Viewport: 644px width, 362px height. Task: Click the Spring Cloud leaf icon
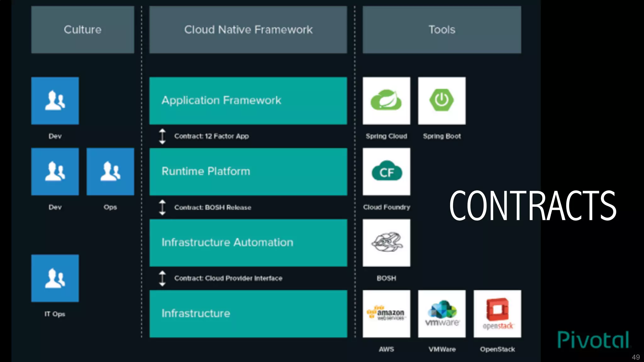(x=386, y=101)
